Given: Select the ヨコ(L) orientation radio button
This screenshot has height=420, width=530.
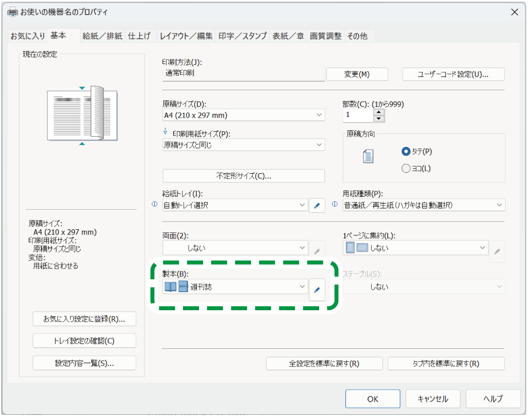Looking at the screenshot, I should [x=406, y=167].
